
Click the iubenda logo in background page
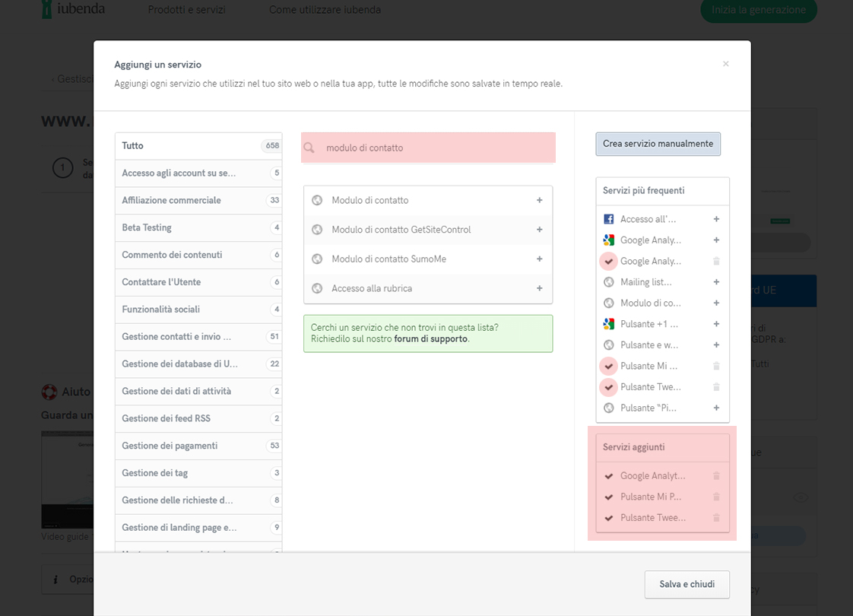click(74, 8)
